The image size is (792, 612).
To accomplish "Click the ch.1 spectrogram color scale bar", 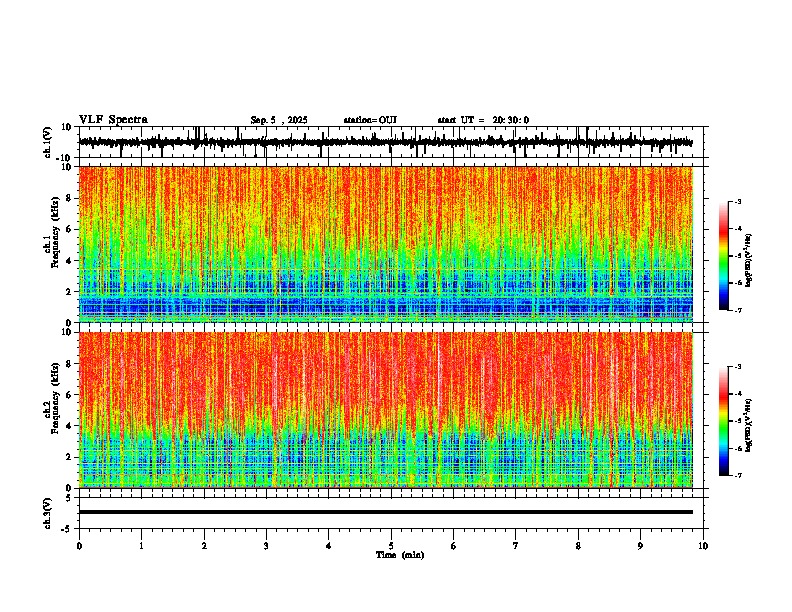I will coord(724,256).
